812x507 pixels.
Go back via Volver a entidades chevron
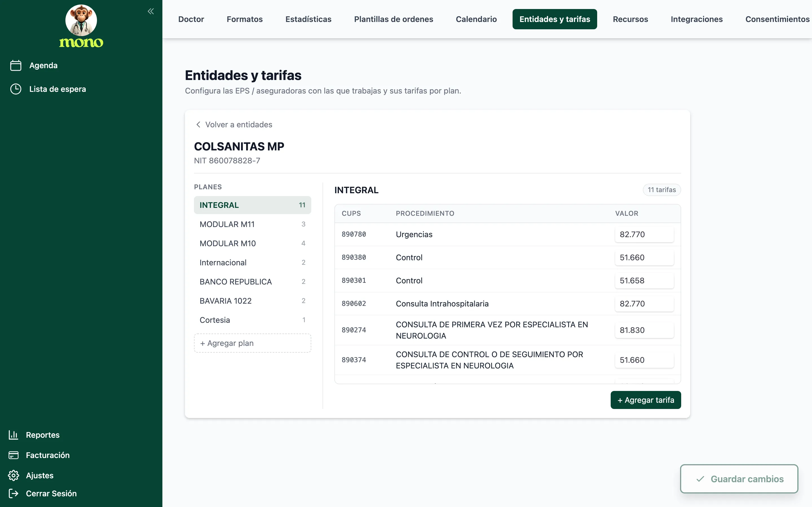(x=198, y=125)
